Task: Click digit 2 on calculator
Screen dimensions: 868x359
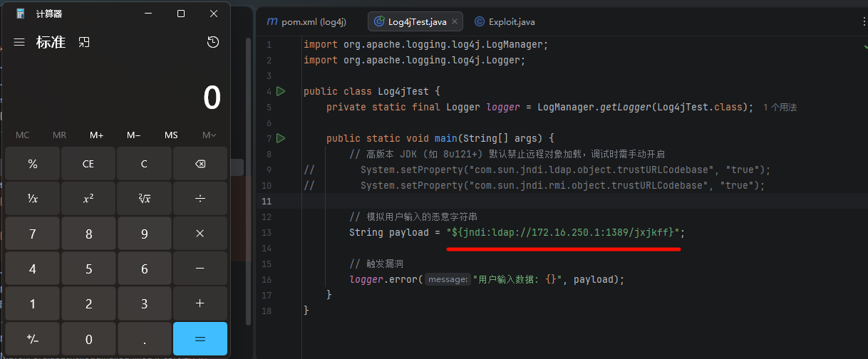Action: click(x=88, y=303)
